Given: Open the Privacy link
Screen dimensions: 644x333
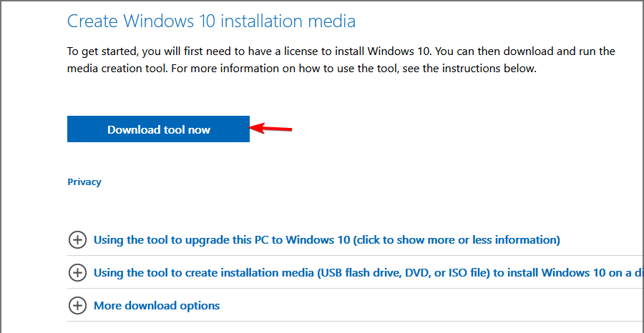Looking at the screenshot, I should point(84,182).
